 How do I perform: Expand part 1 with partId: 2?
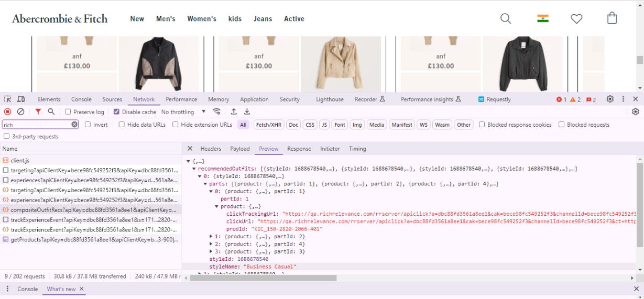(x=211, y=236)
